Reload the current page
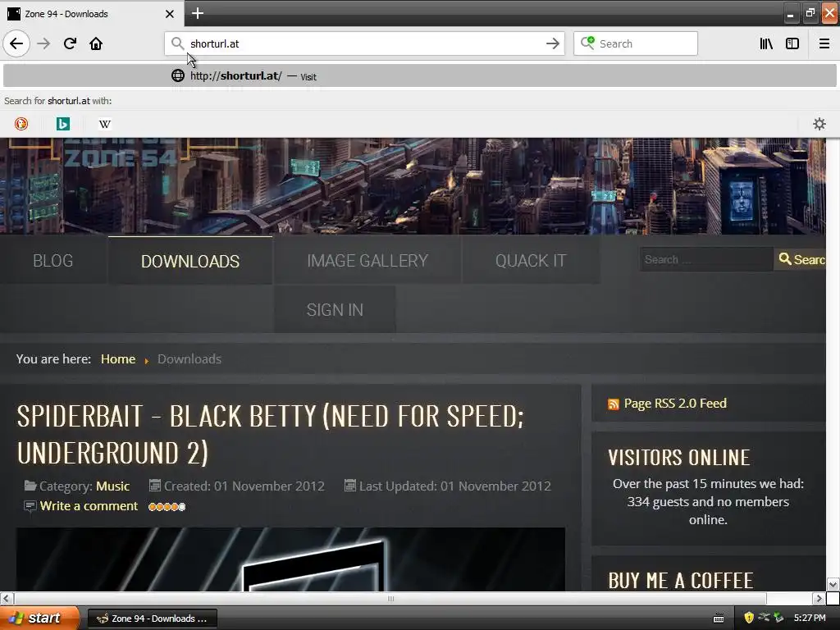Image resolution: width=840 pixels, height=630 pixels. 70,43
